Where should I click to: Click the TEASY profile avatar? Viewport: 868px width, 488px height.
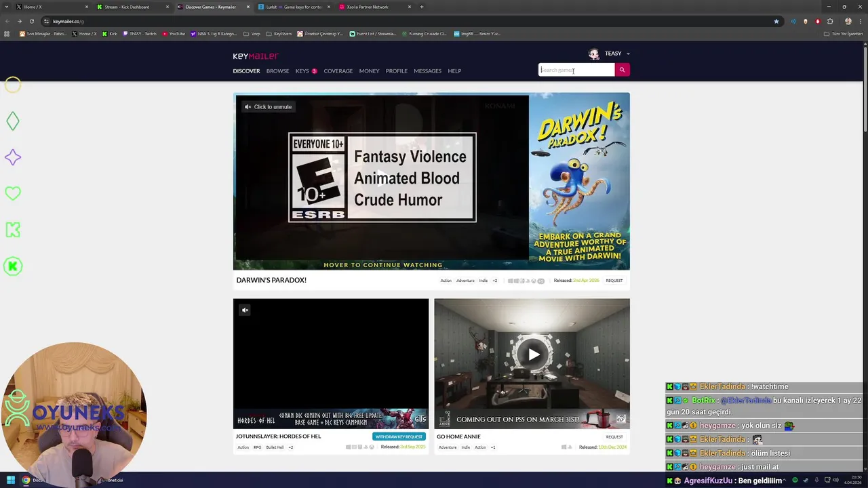point(594,54)
